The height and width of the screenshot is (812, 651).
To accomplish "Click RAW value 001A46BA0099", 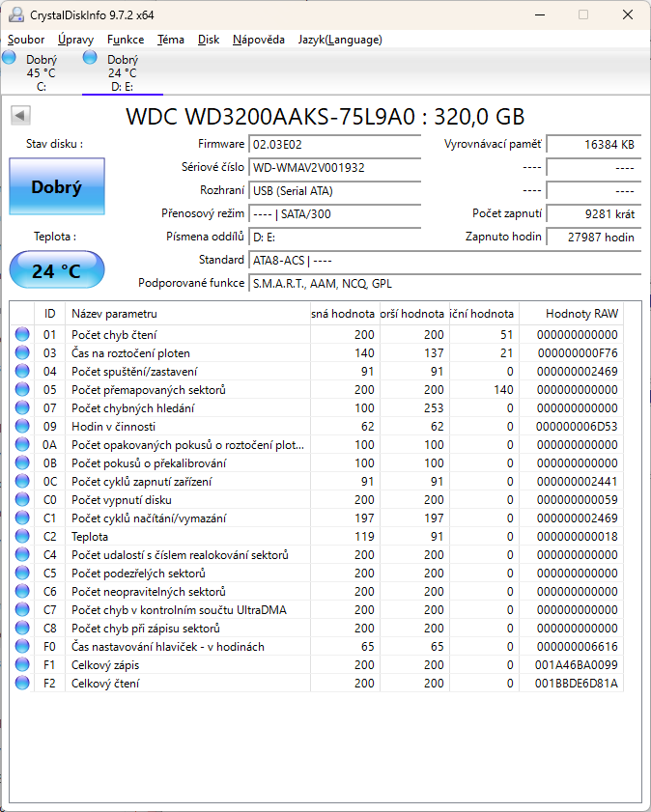I will pos(577,665).
